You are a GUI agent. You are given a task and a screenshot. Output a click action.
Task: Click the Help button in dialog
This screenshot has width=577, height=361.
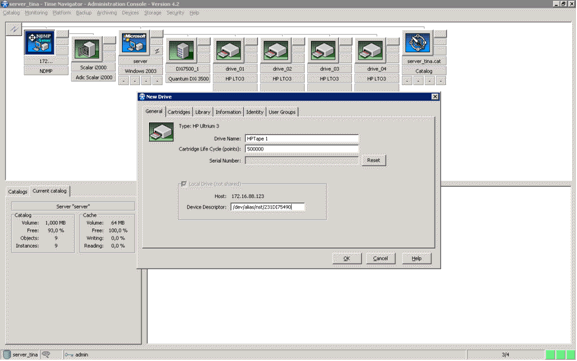(416, 258)
